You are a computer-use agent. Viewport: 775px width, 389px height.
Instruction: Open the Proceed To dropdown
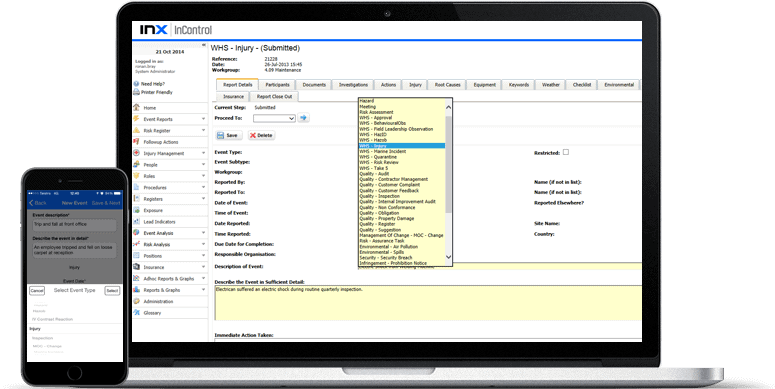(274, 118)
